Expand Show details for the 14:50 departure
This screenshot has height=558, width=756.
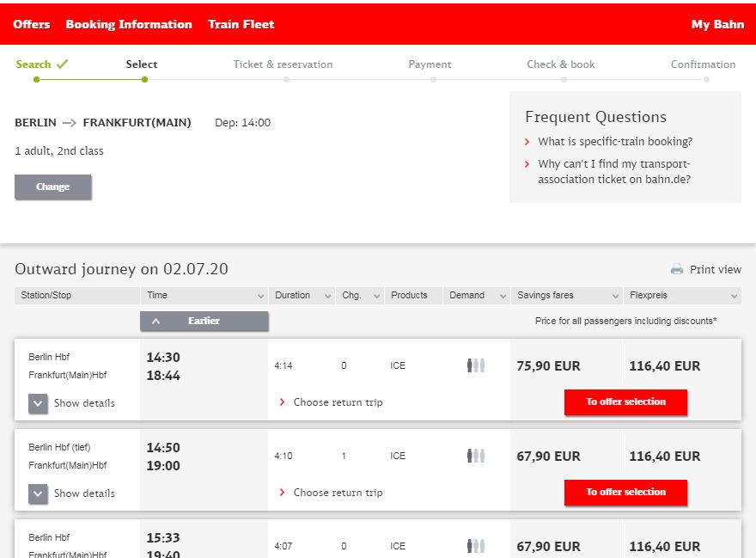tap(39, 494)
